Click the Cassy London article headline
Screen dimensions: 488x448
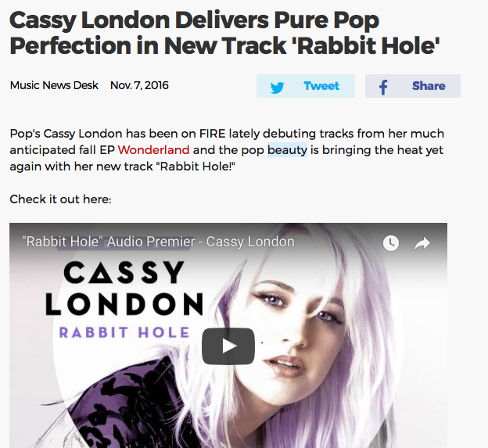(224, 33)
